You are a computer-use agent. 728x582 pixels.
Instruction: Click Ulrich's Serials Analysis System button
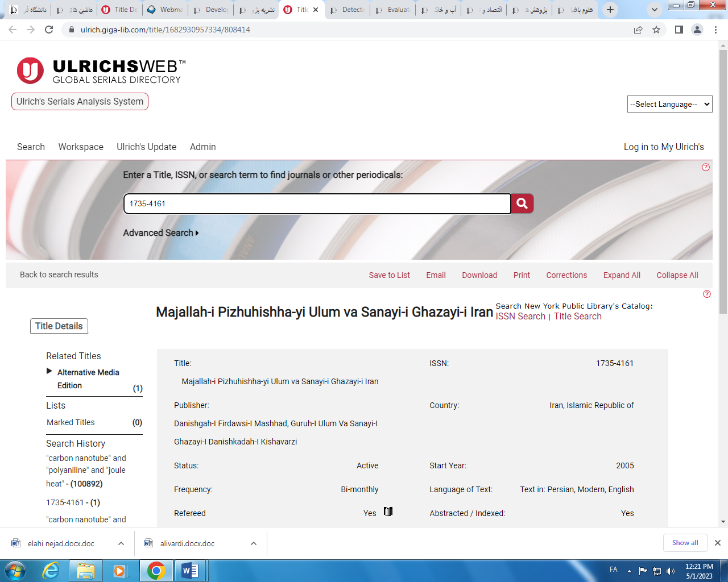tap(80, 101)
